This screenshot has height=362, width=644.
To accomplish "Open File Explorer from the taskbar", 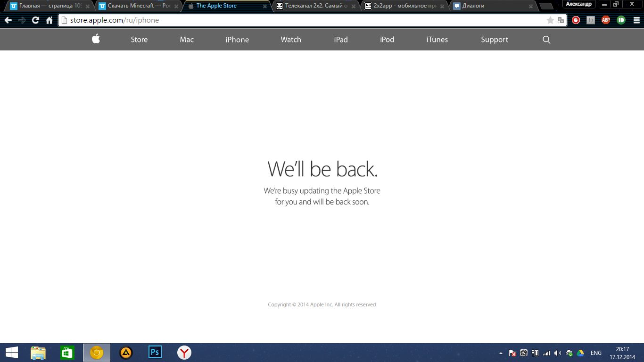I will (38, 353).
